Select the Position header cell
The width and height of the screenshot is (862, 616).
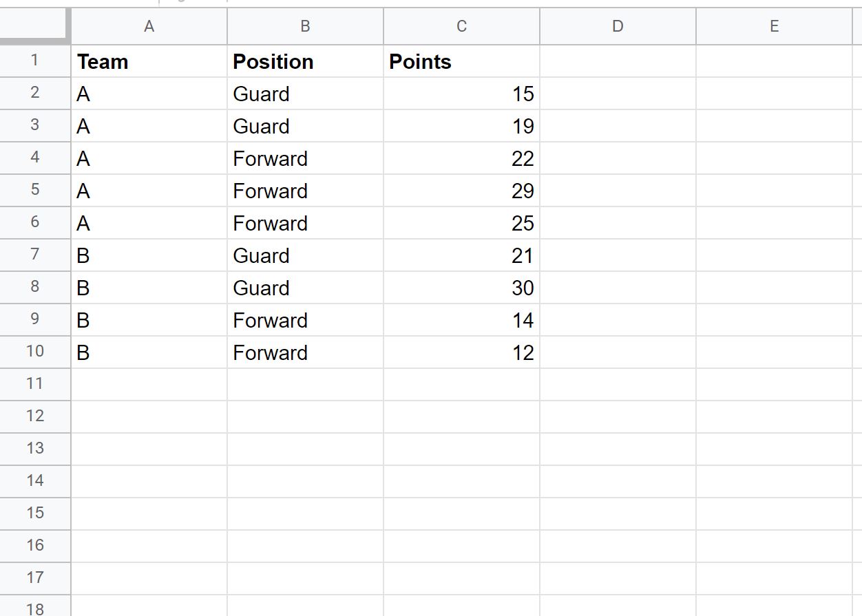tap(305, 61)
